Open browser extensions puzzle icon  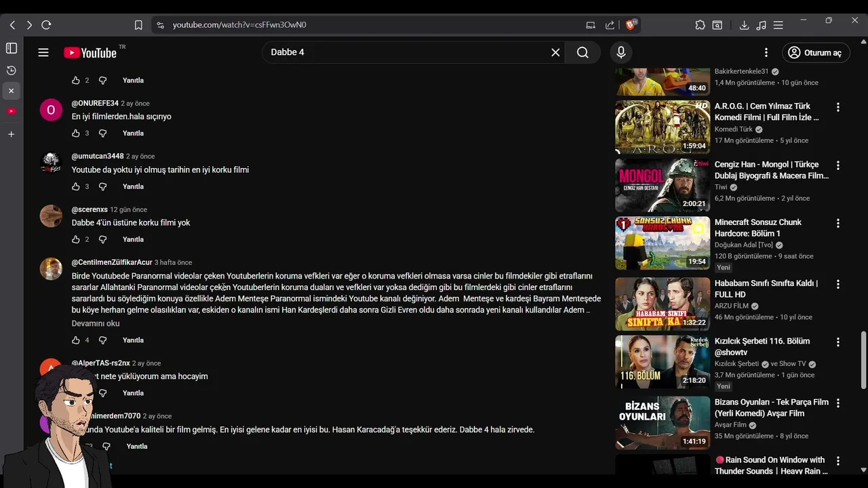pyautogui.click(x=700, y=25)
